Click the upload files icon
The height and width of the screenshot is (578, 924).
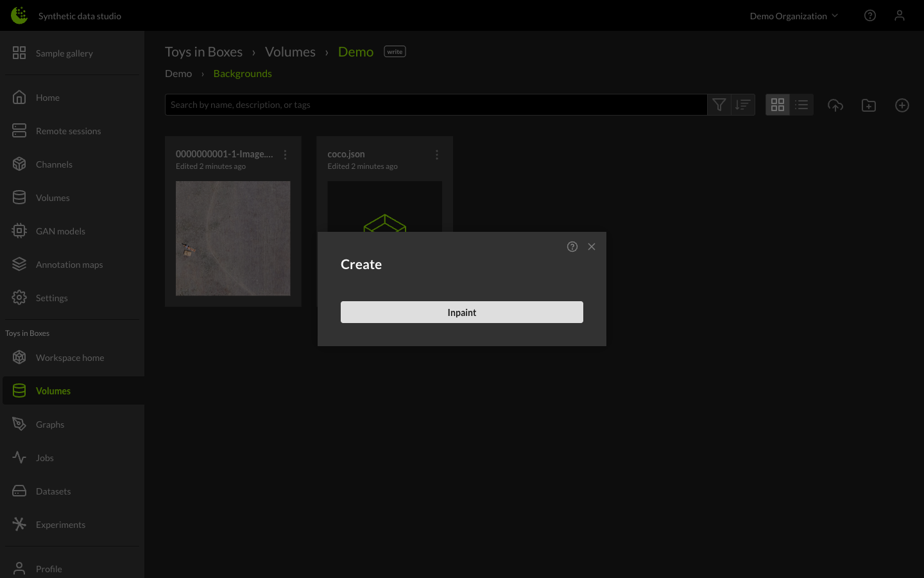coord(835,105)
